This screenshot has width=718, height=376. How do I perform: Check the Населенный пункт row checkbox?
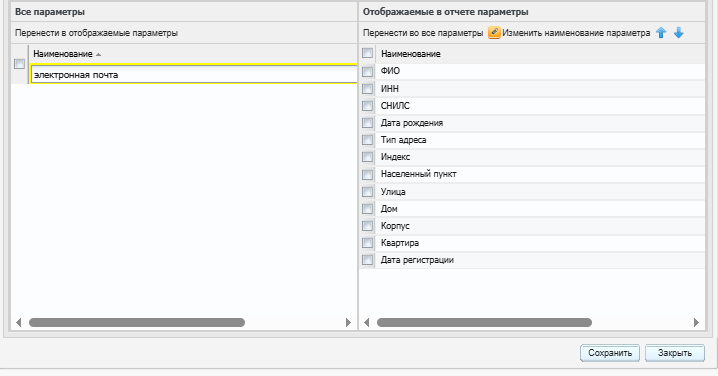click(367, 174)
